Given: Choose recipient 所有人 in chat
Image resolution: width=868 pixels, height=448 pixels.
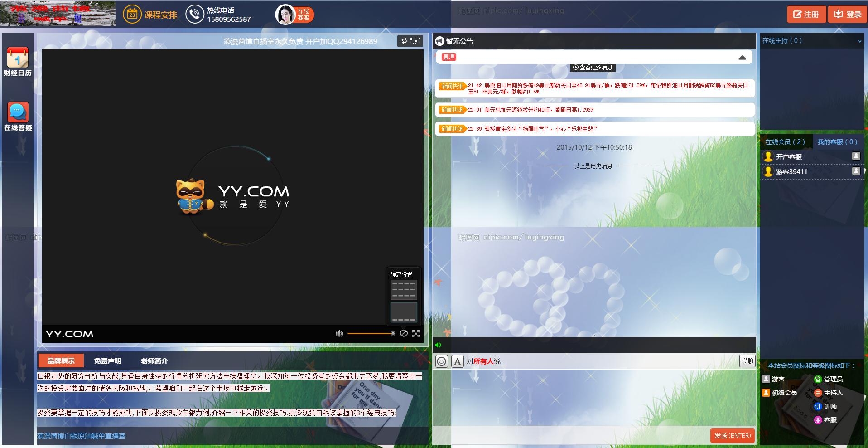Looking at the screenshot, I should pos(483,361).
